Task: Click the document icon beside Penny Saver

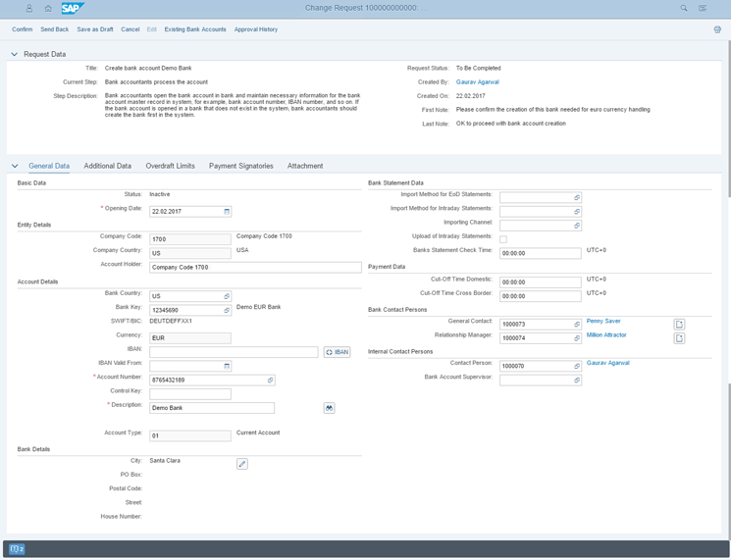Action: pos(679,325)
